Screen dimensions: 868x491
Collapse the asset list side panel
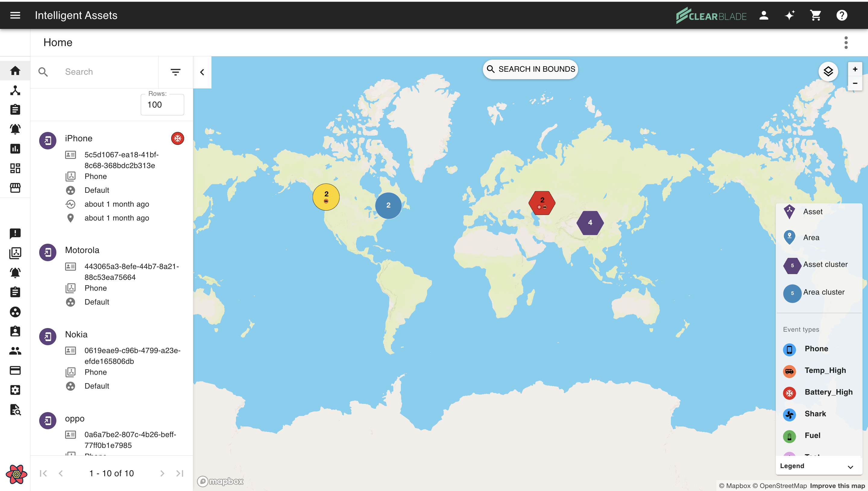202,72
